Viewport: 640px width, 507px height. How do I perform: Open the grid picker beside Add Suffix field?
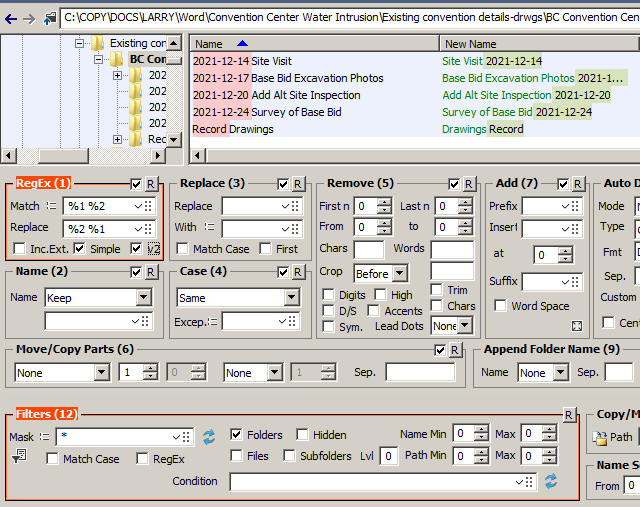click(x=575, y=282)
